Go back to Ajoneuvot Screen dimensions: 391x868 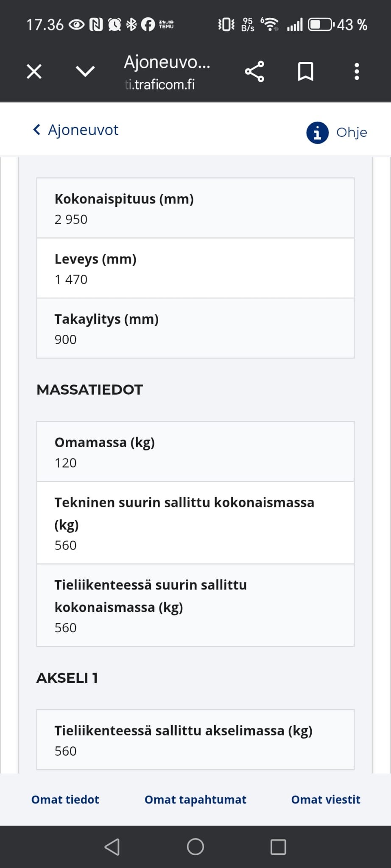click(83, 130)
